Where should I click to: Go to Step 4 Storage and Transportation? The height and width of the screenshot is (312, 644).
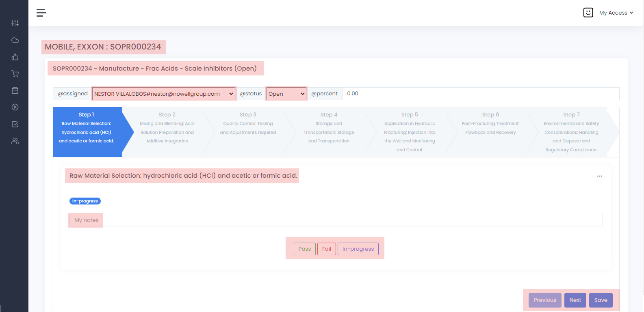click(x=329, y=132)
